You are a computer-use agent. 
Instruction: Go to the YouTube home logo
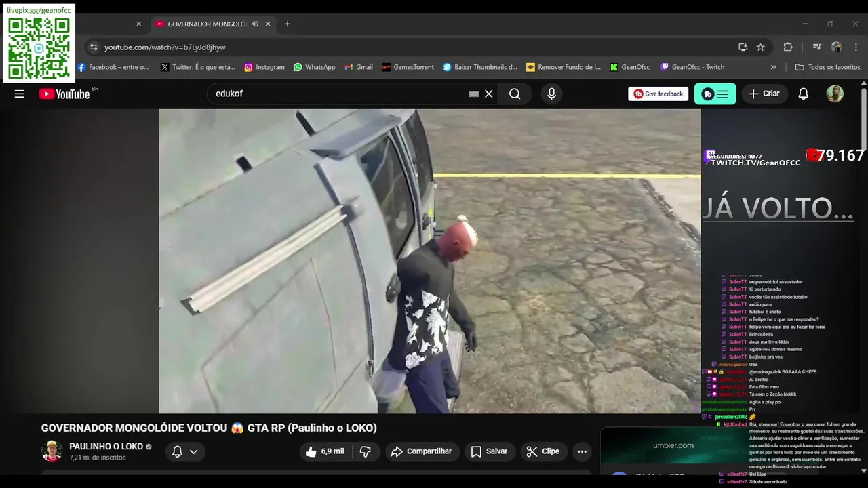[64, 94]
